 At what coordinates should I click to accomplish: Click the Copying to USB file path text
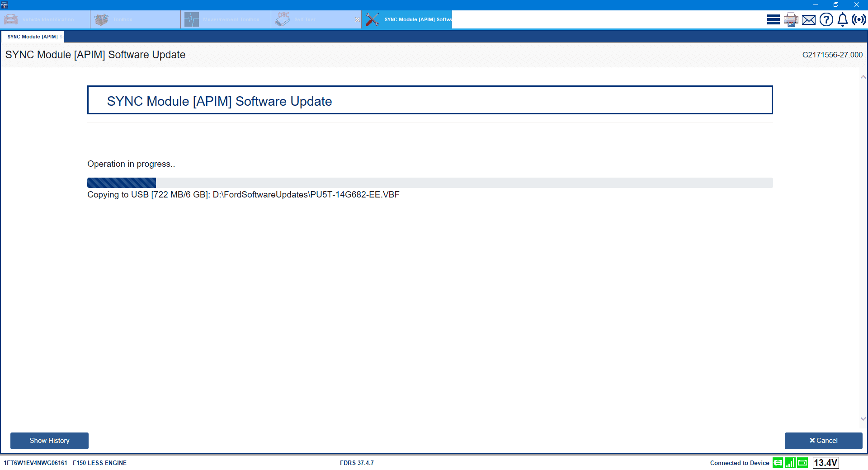click(x=243, y=195)
